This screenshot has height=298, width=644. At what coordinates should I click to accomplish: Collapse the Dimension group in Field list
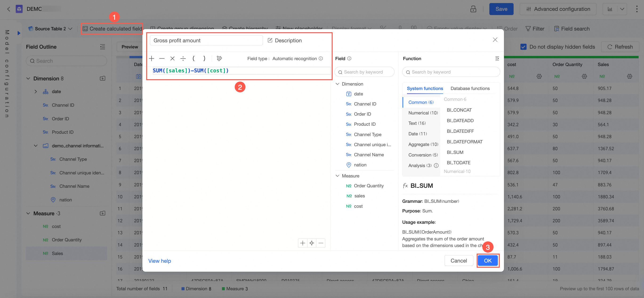click(337, 84)
